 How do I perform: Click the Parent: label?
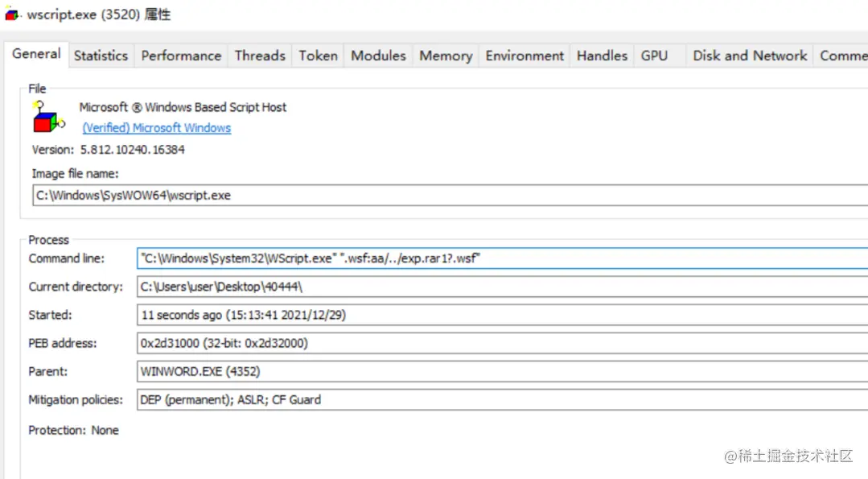click(x=48, y=372)
